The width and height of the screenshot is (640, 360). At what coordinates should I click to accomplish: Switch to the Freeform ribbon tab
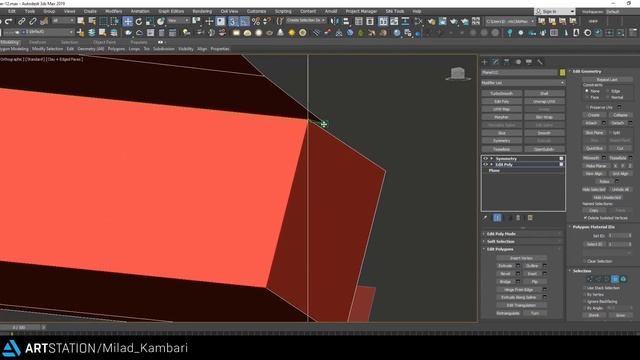pos(38,42)
